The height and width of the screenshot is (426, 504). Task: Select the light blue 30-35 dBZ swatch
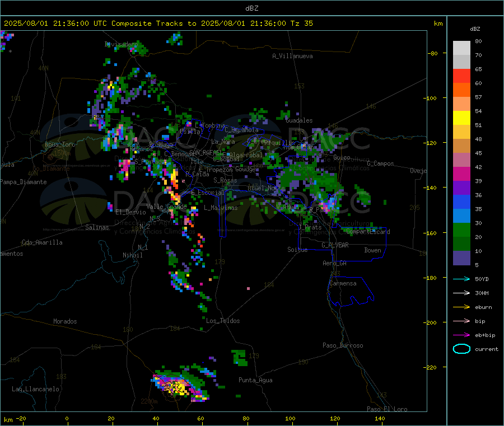[x=461, y=216]
